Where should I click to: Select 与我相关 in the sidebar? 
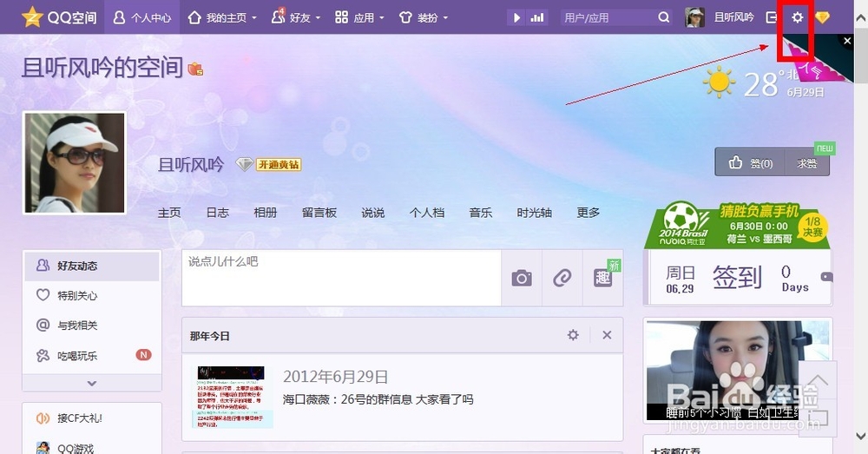click(92, 326)
